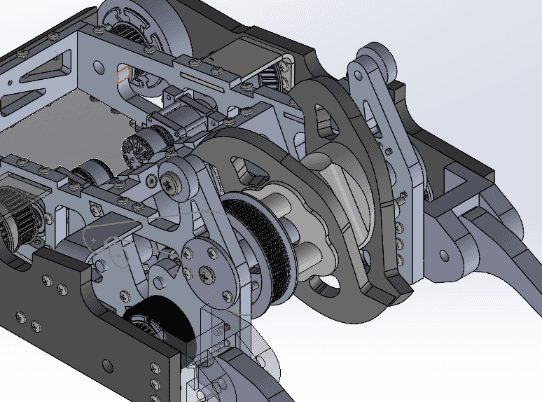The width and height of the screenshot is (542, 402).
Task: Select the orange highlighted sketch outline on frame
Action: click(123, 74)
